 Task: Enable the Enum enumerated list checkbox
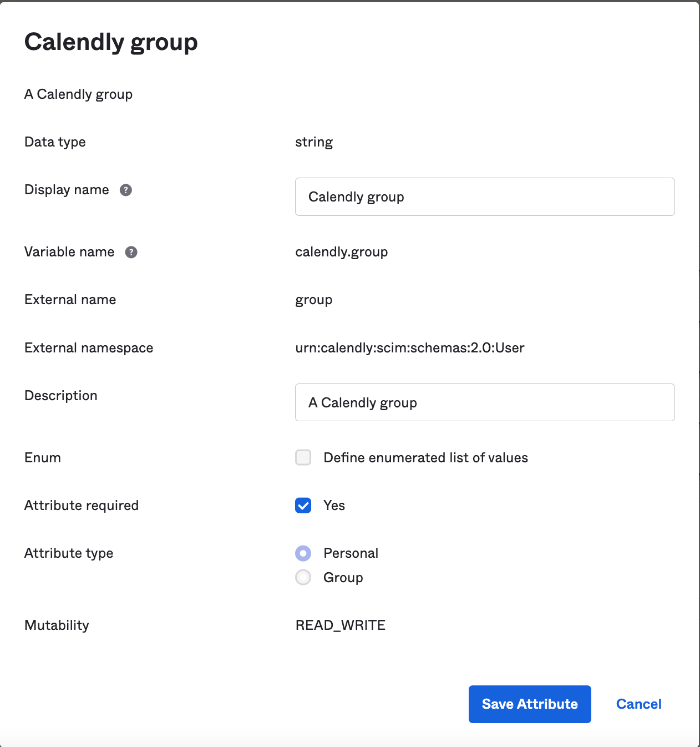pos(303,457)
